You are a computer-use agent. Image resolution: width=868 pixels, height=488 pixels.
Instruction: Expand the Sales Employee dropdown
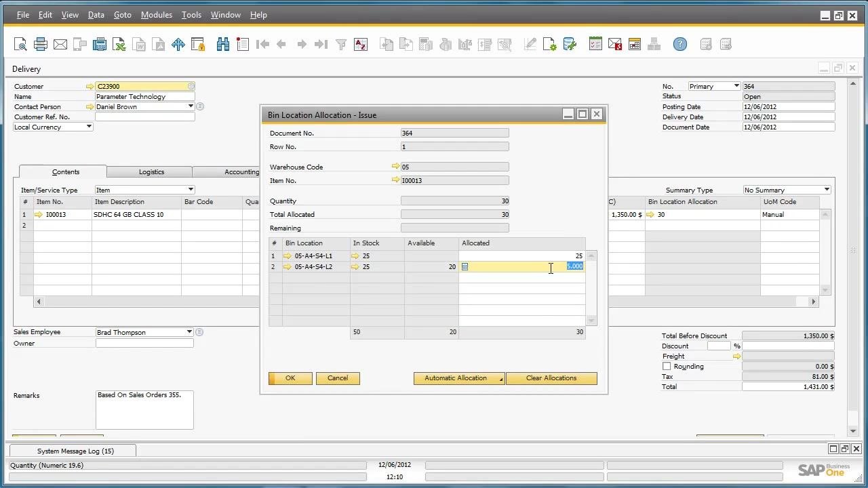pyautogui.click(x=189, y=332)
